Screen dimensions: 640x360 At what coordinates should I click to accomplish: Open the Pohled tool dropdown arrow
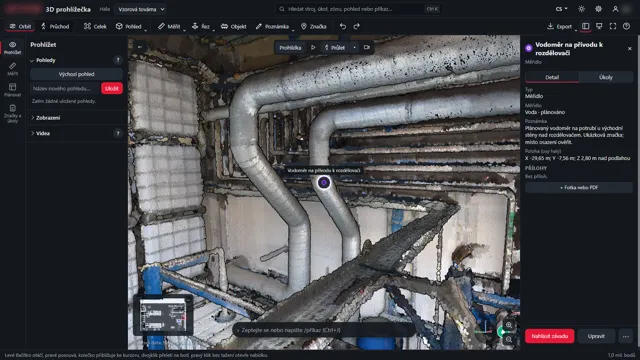tap(146, 30)
